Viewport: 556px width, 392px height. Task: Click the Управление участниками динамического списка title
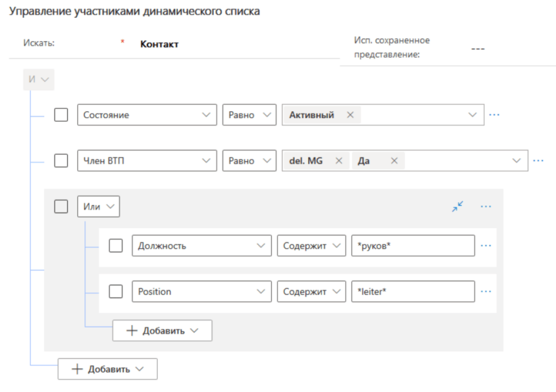tap(135, 12)
